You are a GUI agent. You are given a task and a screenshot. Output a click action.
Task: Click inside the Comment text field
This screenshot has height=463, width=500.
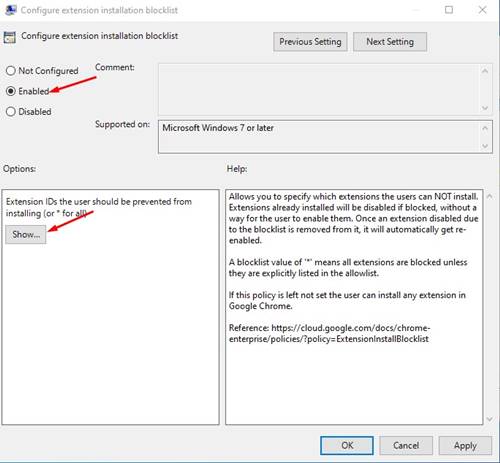pos(319,89)
